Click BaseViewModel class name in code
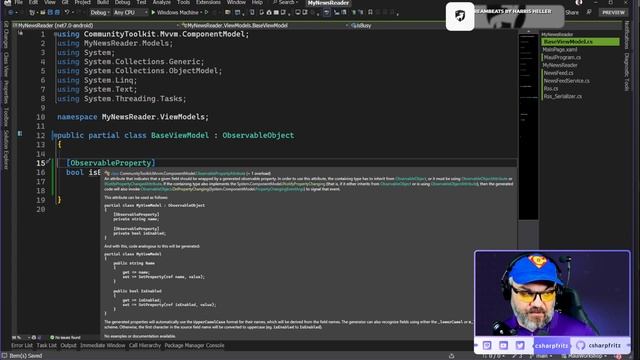This screenshot has height=360, width=640. [x=180, y=135]
